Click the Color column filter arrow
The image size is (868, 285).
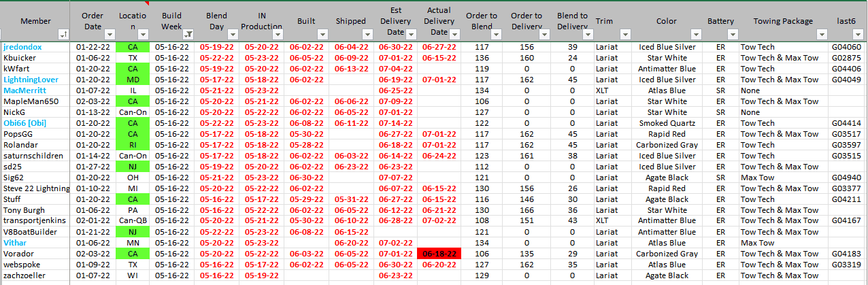[x=695, y=34]
